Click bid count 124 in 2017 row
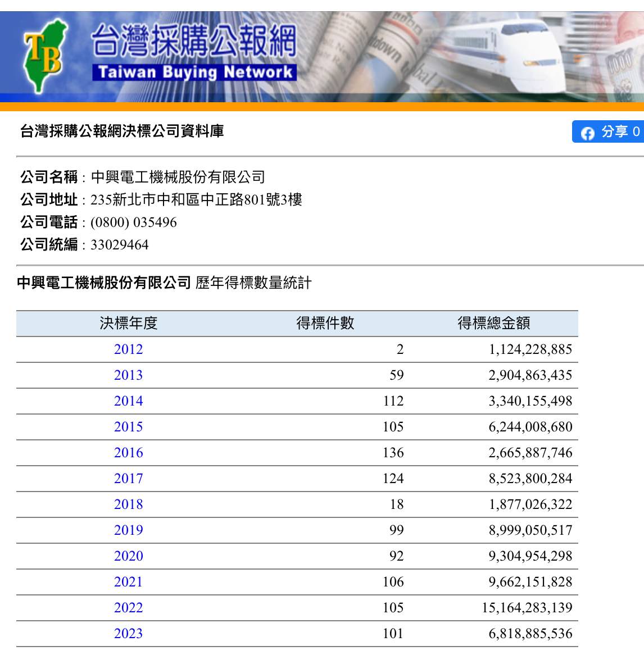 tap(393, 479)
